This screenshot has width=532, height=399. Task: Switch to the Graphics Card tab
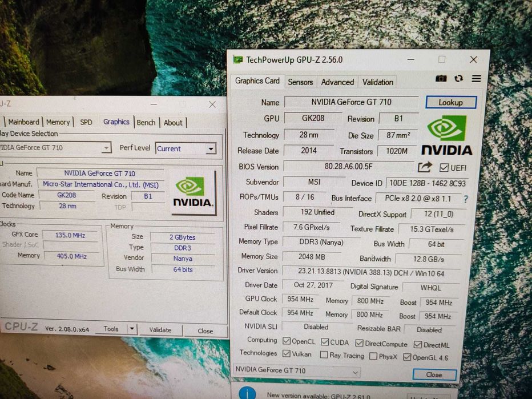tap(257, 81)
